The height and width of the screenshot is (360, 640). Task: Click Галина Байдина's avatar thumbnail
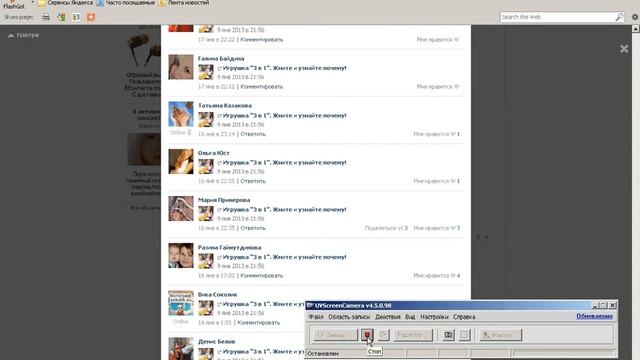181,67
